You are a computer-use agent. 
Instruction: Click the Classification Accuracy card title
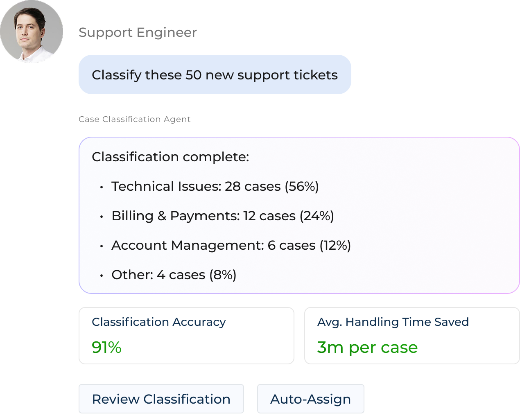pyautogui.click(x=159, y=322)
